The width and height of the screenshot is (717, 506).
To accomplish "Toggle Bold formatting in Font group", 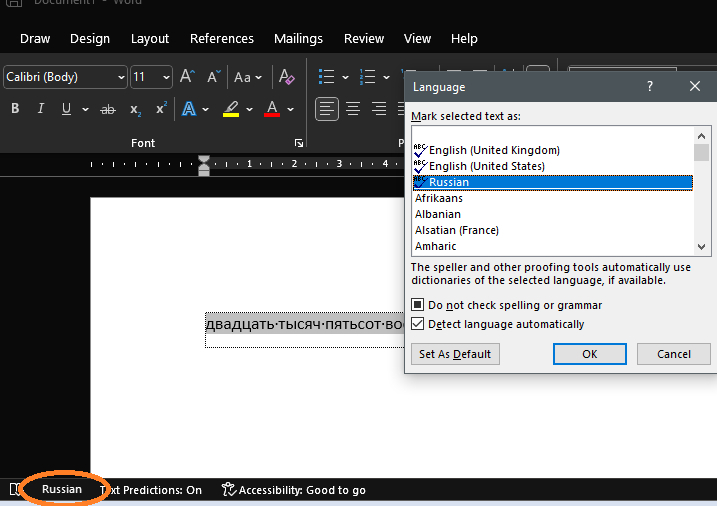I will [x=15, y=109].
